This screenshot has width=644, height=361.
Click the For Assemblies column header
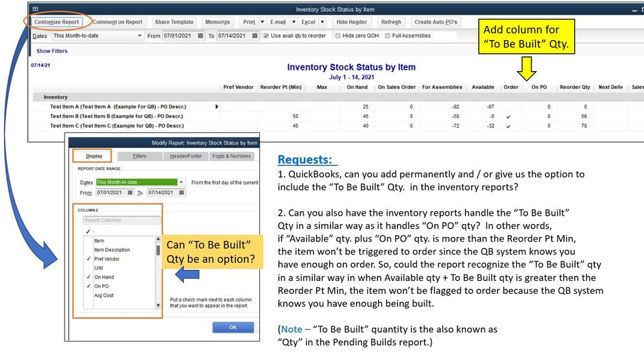(442, 87)
